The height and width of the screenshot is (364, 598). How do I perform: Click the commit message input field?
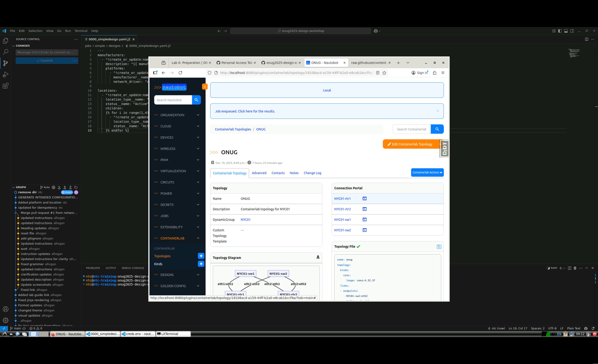[47, 52]
